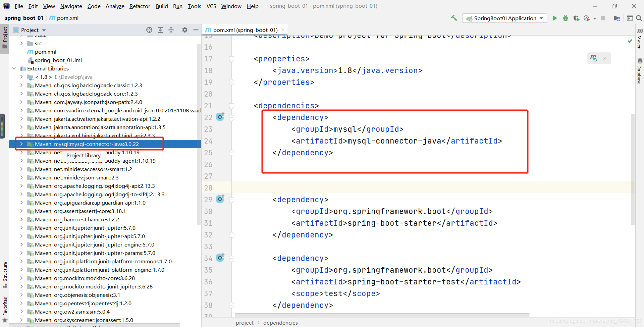
Task: Start debugging with the bug icon
Action: click(x=566, y=18)
